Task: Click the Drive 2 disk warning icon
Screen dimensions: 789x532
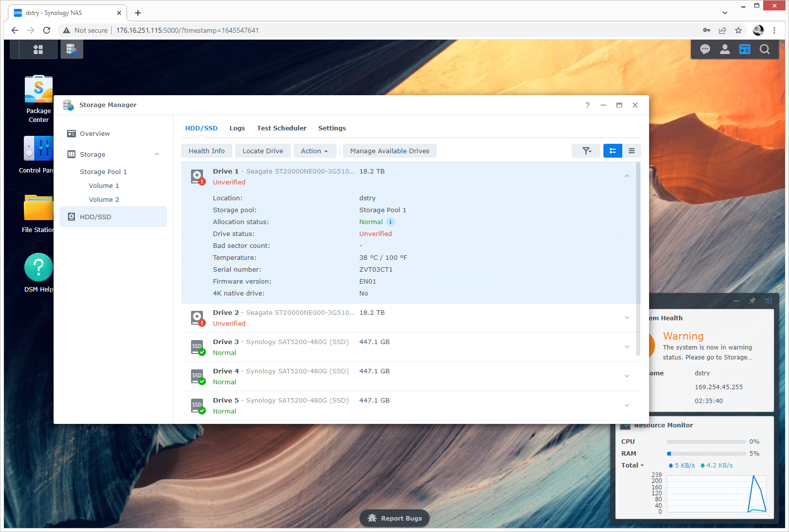Action: [x=197, y=318]
